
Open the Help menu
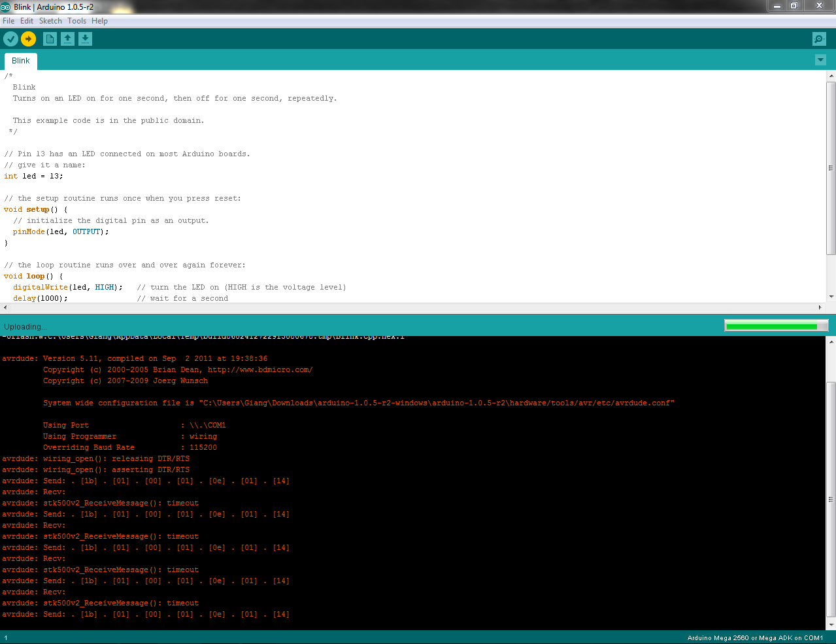pos(99,21)
